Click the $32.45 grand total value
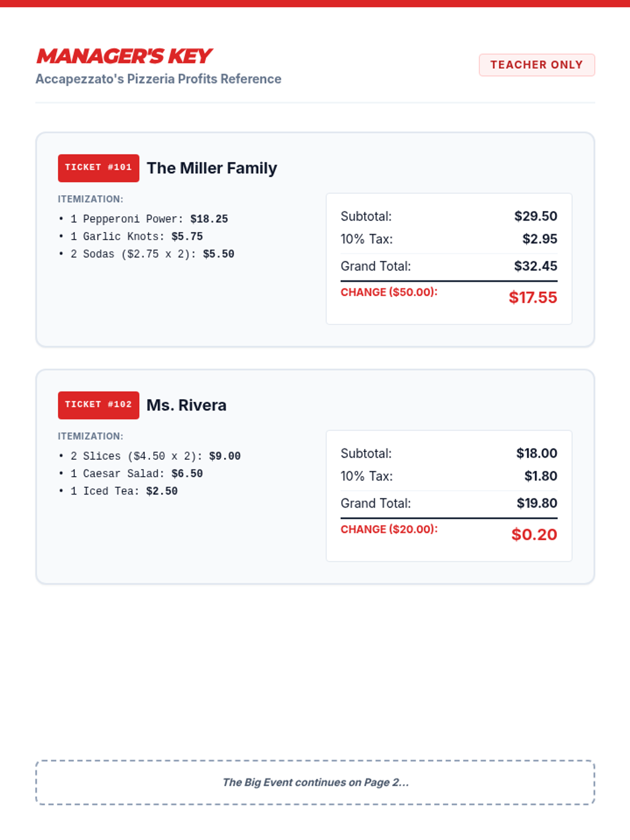Screen dimensions: 630x840 [x=535, y=266]
